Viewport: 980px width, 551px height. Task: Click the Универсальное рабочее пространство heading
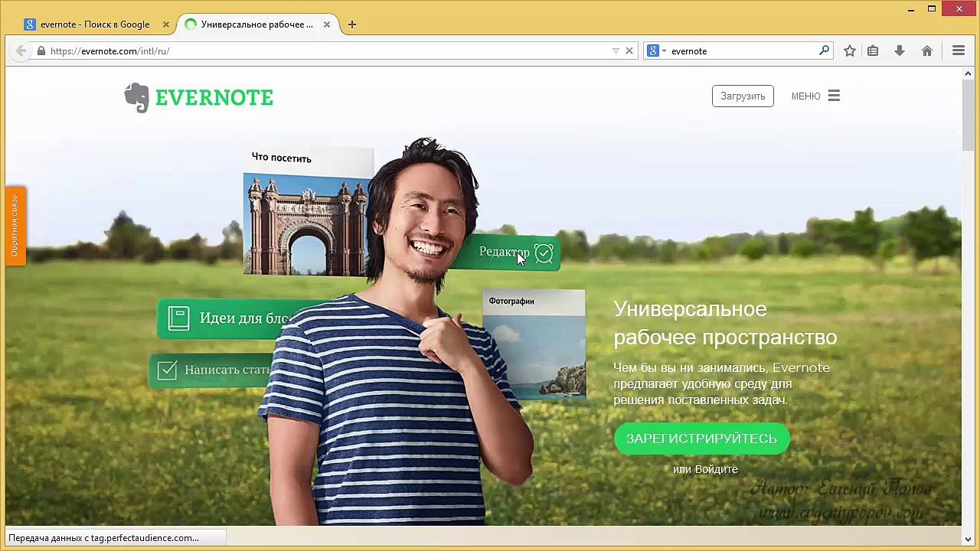click(725, 323)
